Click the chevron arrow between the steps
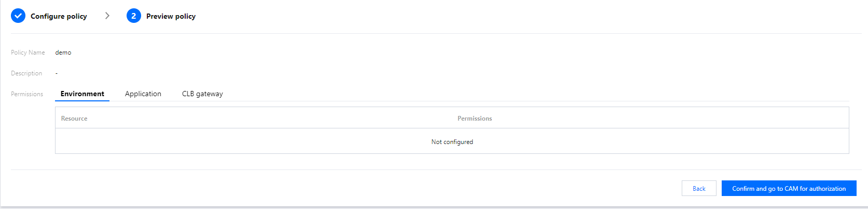 coord(107,16)
